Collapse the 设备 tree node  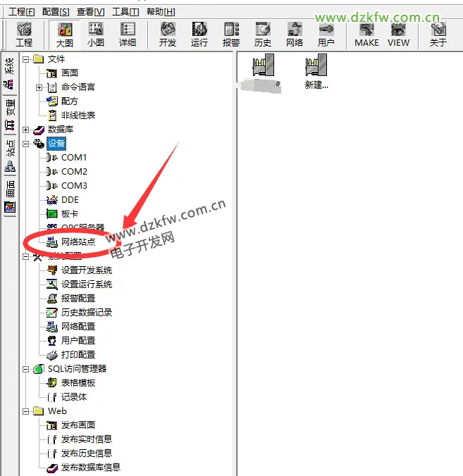click(x=26, y=144)
